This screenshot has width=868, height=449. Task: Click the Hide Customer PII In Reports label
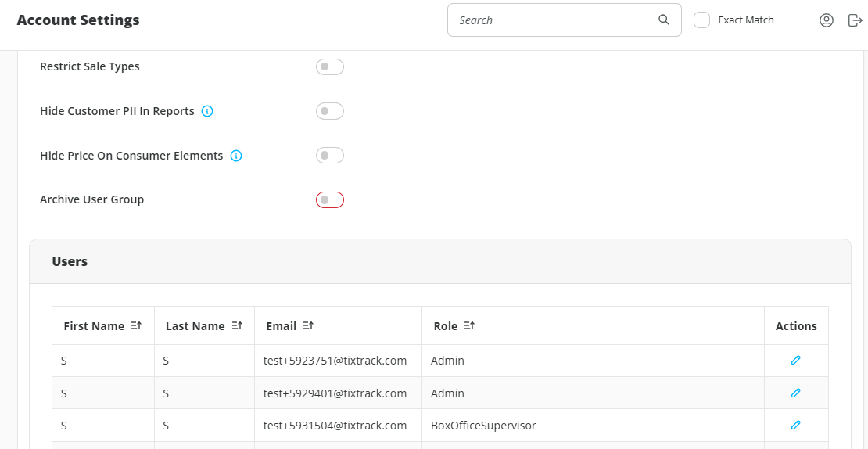coord(117,111)
